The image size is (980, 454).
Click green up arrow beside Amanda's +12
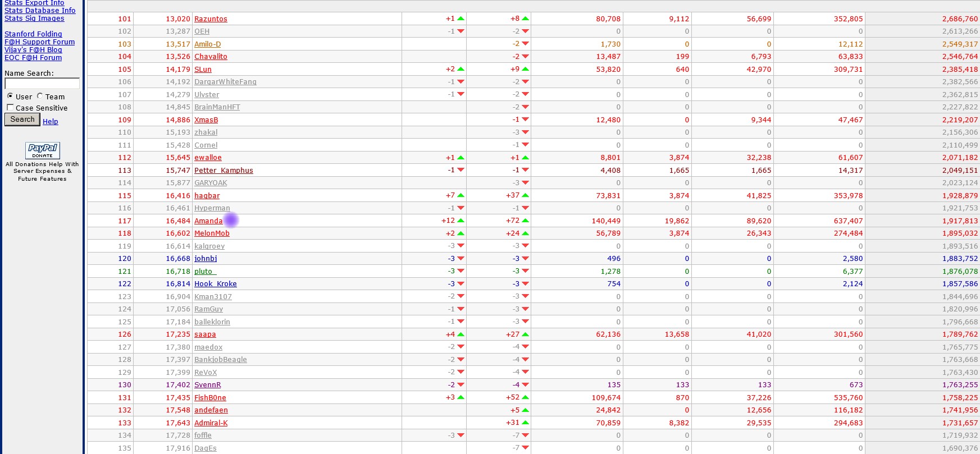tap(461, 221)
